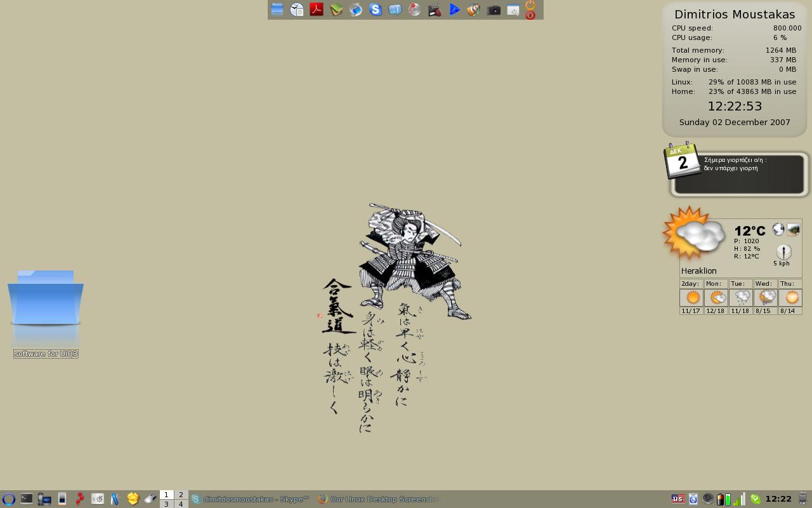The image size is (812, 508).
Task: Click the globe icon in weather widget
Action: click(x=778, y=229)
